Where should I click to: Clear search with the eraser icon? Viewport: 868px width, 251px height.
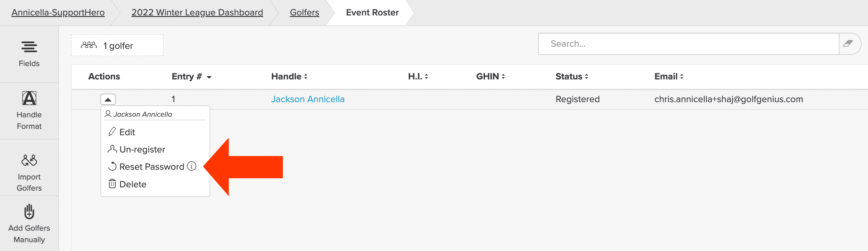[x=848, y=43]
